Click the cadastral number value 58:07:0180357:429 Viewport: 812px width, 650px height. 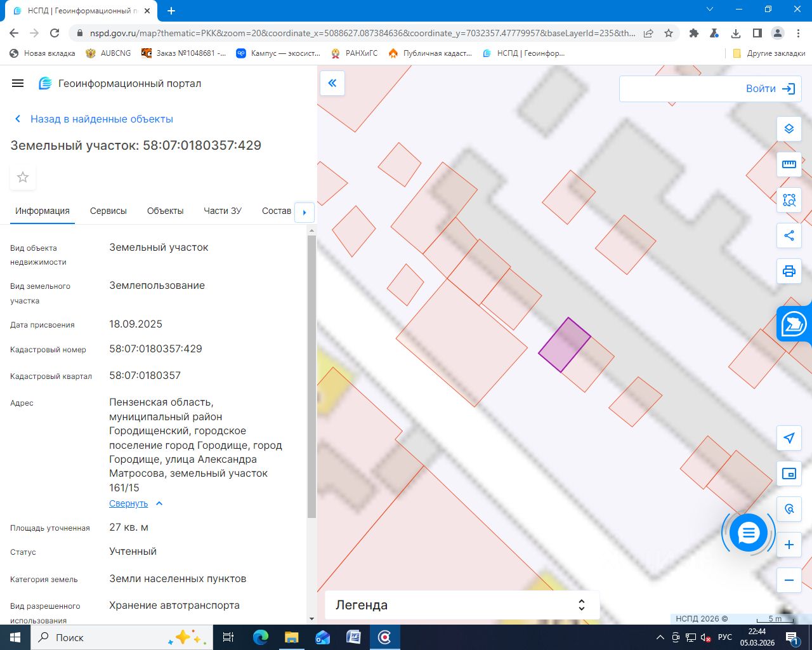[155, 348]
